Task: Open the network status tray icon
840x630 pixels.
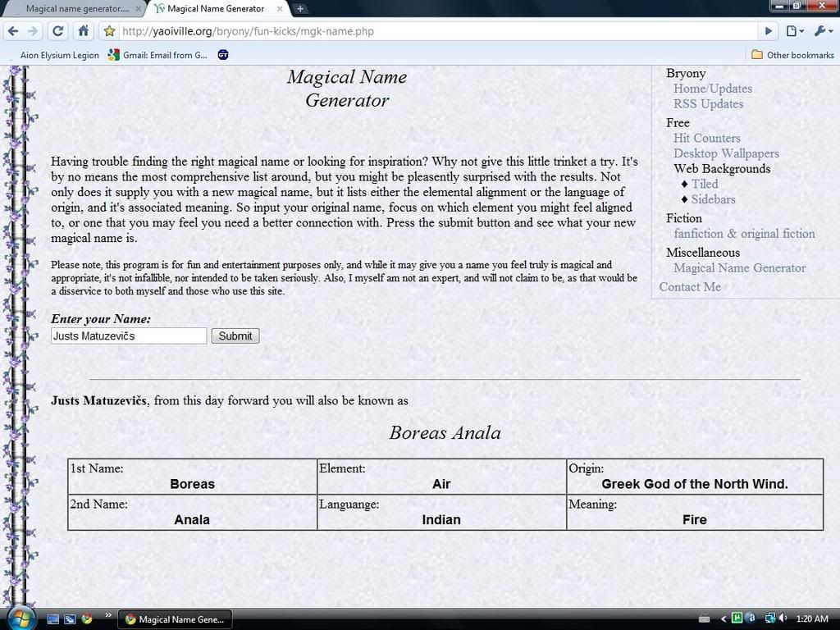Action: [770, 619]
